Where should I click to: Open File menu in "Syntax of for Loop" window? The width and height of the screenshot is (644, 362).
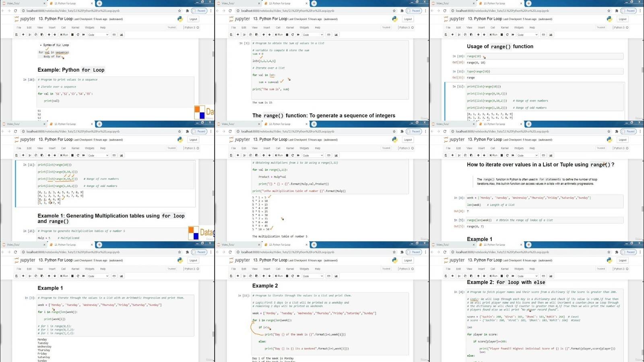pyautogui.click(x=19, y=27)
